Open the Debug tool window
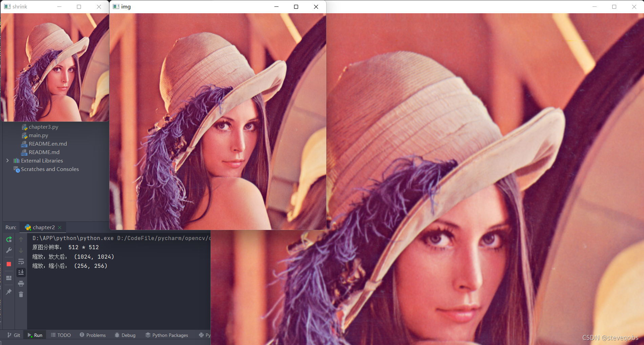644x345 pixels. pyautogui.click(x=125, y=335)
